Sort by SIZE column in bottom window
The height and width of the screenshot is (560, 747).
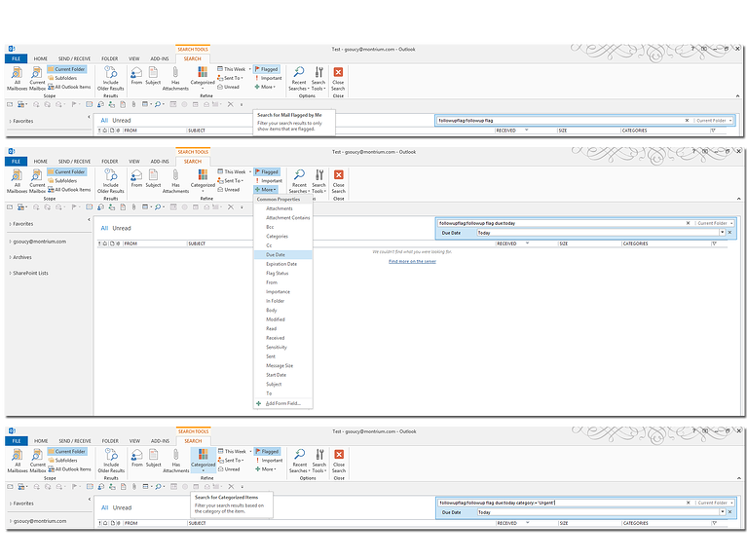[564, 523]
